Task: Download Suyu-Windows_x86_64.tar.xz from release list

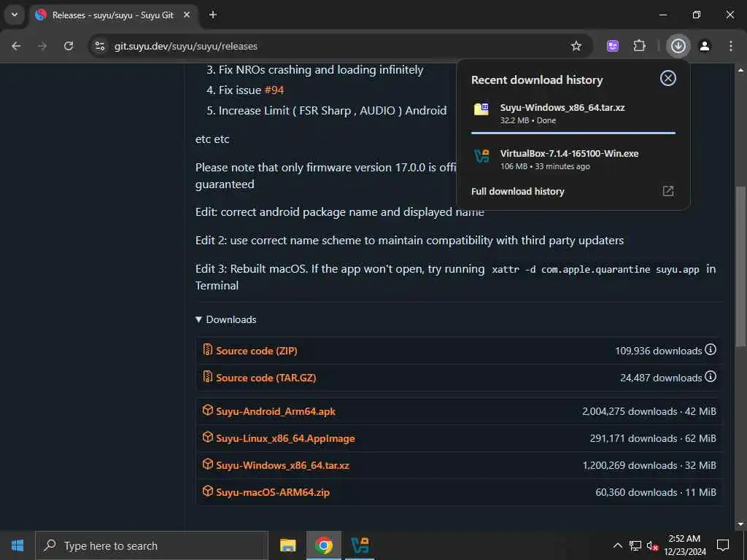Action: [x=282, y=466]
